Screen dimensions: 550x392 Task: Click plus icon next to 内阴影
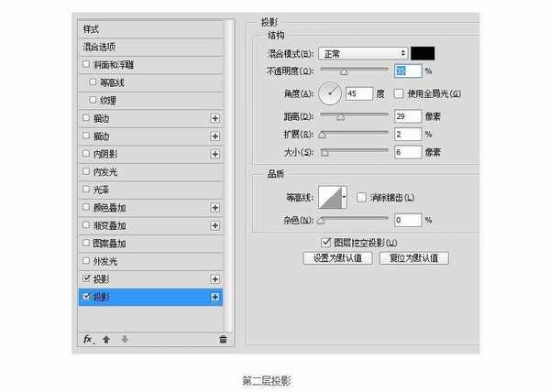click(215, 154)
